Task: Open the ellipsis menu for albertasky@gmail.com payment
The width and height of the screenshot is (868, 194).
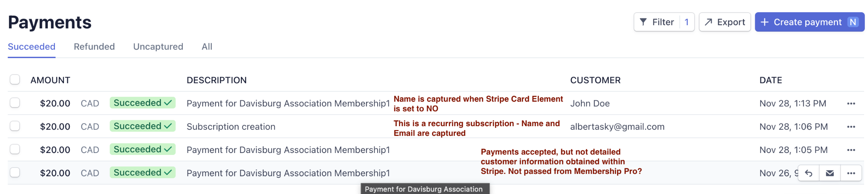Action: coord(851,127)
